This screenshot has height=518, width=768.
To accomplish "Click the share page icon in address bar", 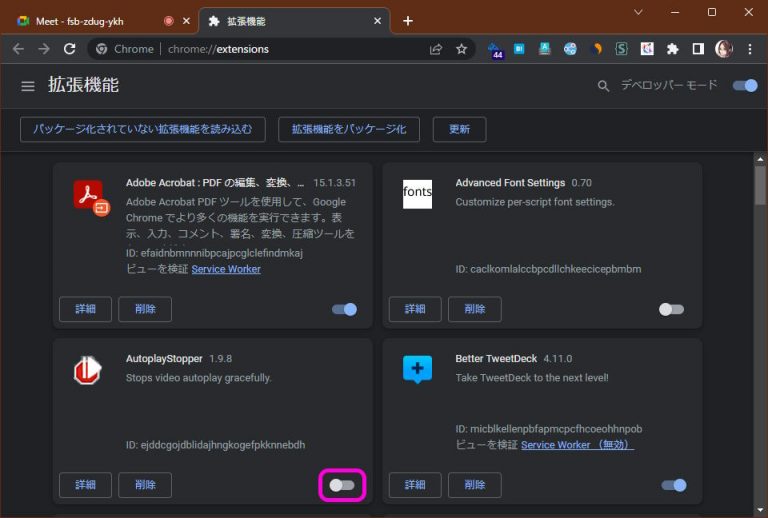I will tap(436, 49).
